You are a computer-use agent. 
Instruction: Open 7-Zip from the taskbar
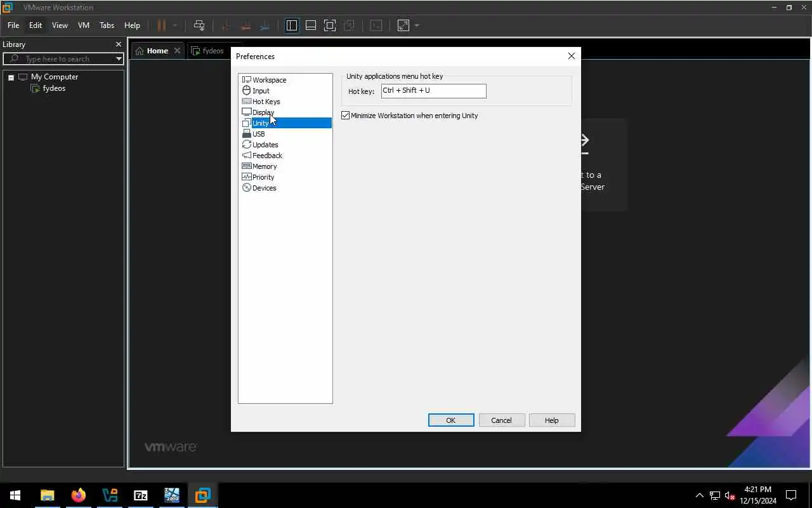point(140,495)
